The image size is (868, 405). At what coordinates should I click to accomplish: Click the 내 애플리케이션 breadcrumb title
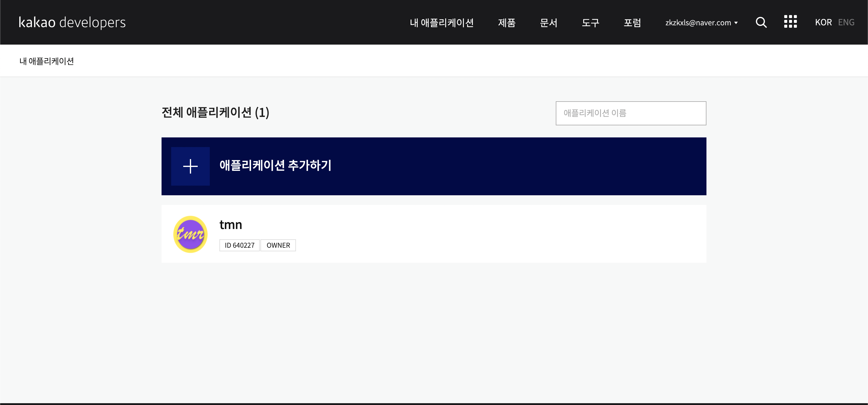coord(46,61)
